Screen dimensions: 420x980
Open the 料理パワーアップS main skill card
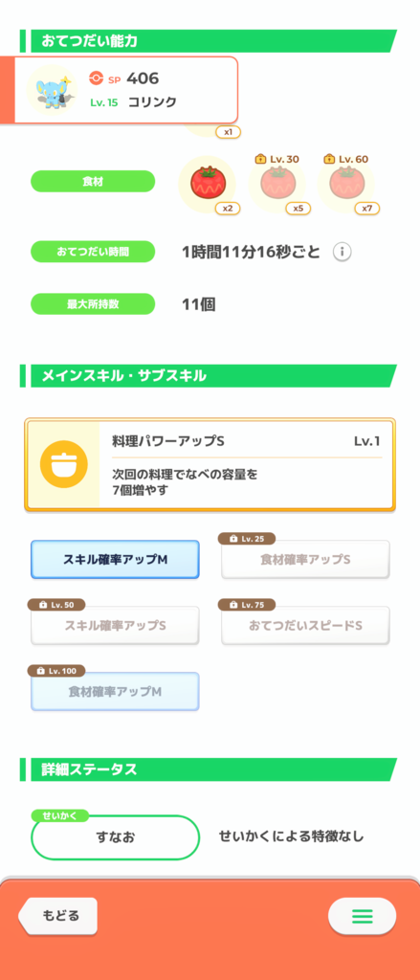[x=210, y=464]
